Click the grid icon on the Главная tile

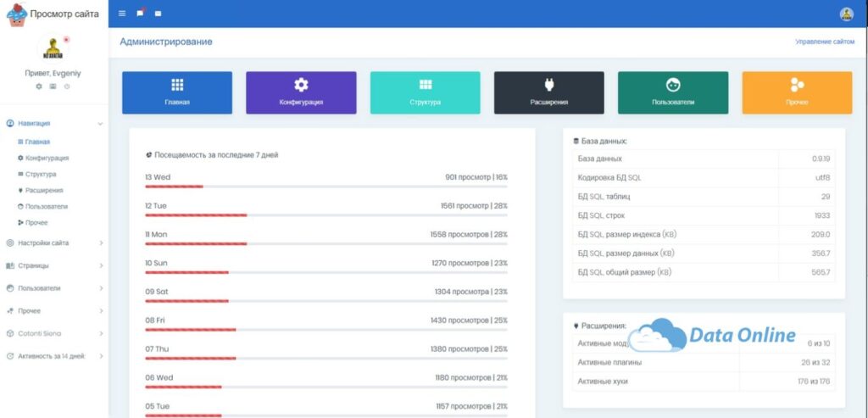177,85
